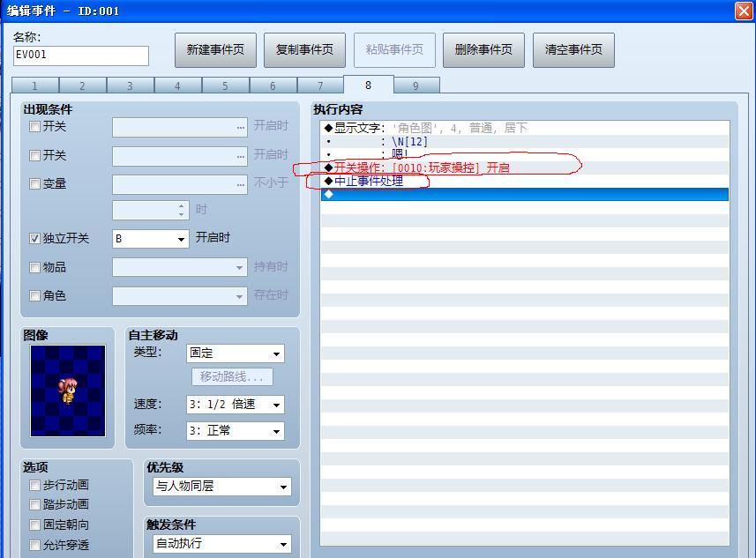Click the 移动路线... button

232,376
